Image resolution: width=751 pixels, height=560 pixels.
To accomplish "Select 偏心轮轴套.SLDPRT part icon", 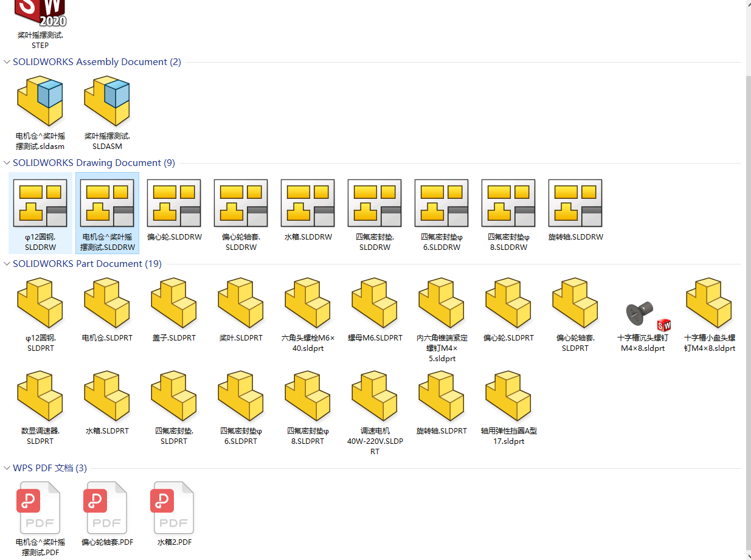I will 575,303.
